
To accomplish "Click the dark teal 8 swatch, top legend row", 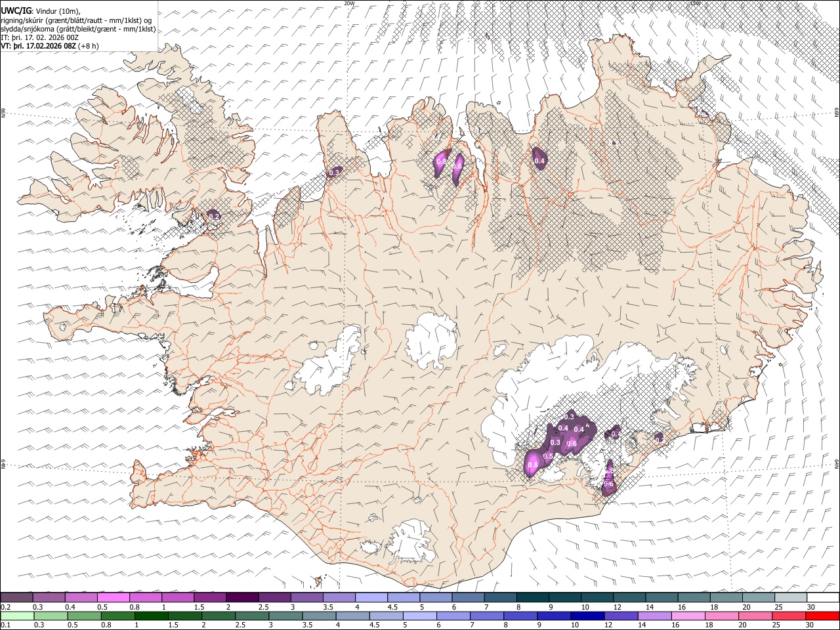I will click(x=532, y=597).
